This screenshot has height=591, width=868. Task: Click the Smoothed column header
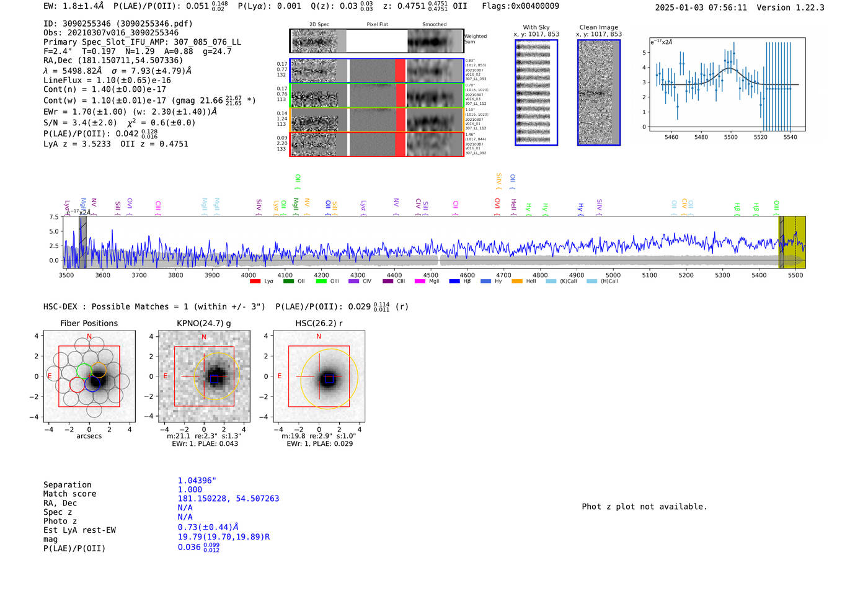tap(434, 25)
